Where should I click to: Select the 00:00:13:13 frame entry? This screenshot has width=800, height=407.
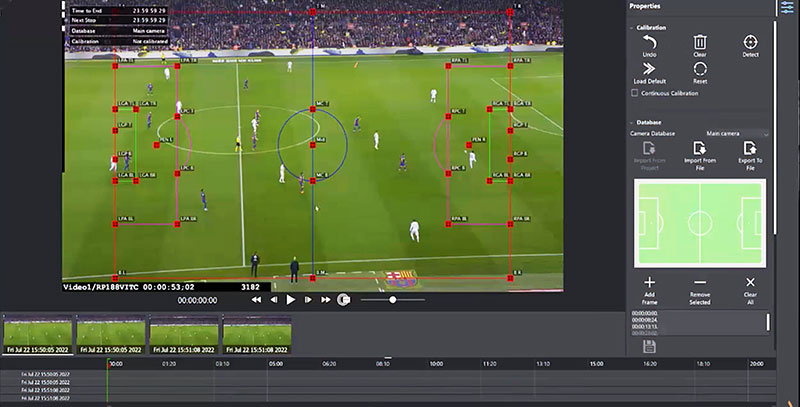click(x=644, y=326)
